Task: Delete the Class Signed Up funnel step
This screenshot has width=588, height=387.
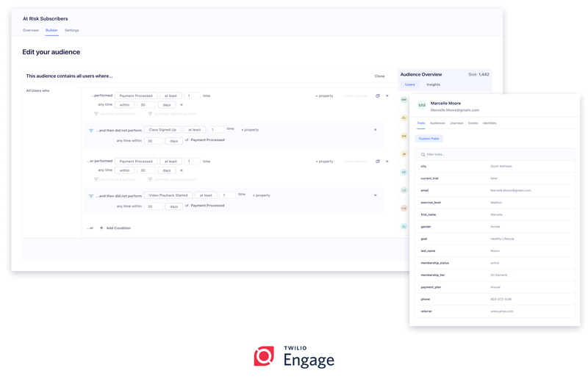Action: coord(376,130)
